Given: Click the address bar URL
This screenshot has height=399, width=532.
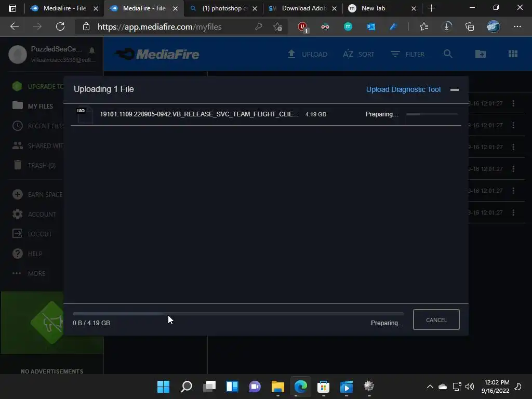Looking at the screenshot, I should tap(159, 27).
